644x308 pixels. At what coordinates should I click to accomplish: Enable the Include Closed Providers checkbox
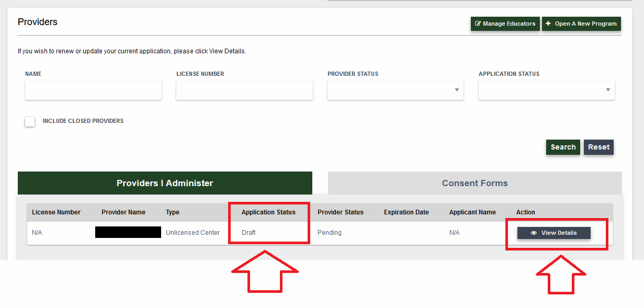pos(30,121)
